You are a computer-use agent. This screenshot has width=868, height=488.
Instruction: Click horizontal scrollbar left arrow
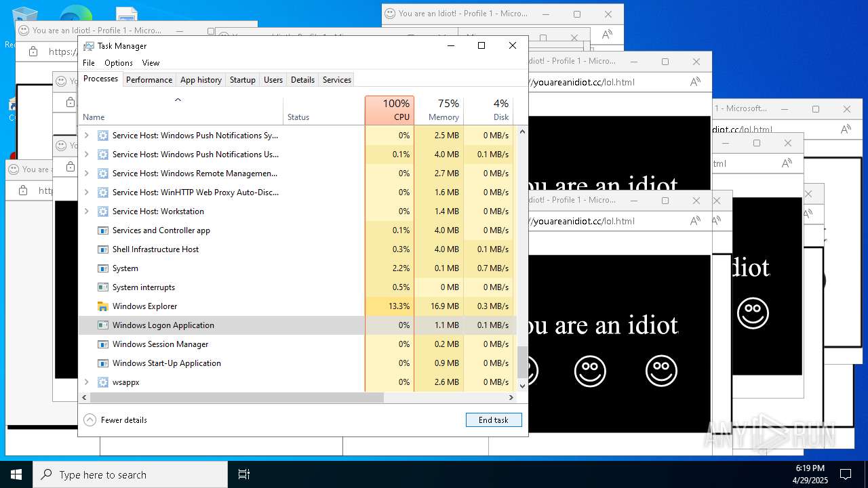tap(84, 398)
